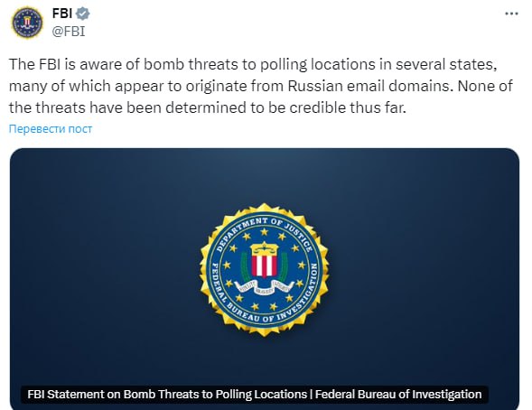Translate the post via Перевести пост
The height and width of the screenshot is (410, 532).
[51, 129]
